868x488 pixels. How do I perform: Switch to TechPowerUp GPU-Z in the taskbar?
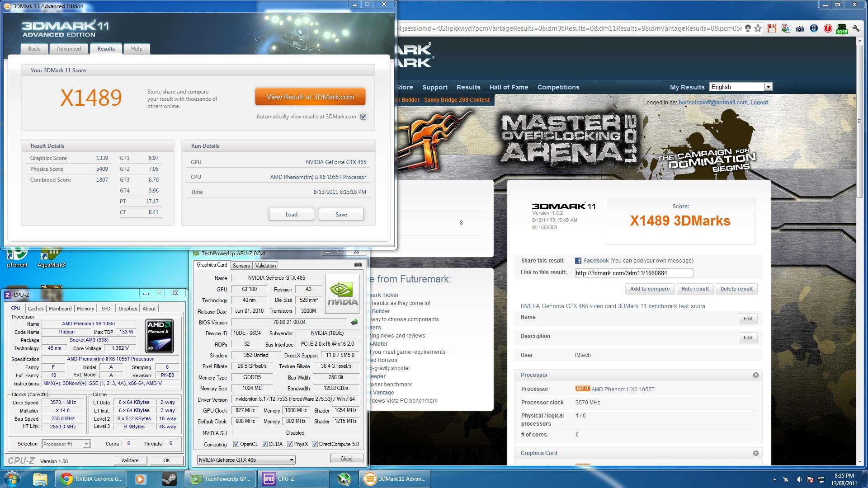[x=221, y=479]
